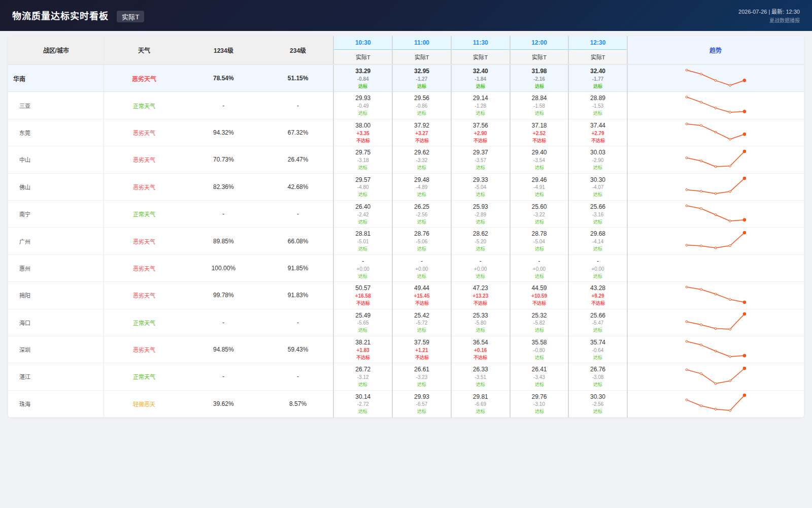This screenshot has height=508, width=812.
Task: Click 揭阳's 50.57 value at 10:30
Action: [x=363, y=288]
